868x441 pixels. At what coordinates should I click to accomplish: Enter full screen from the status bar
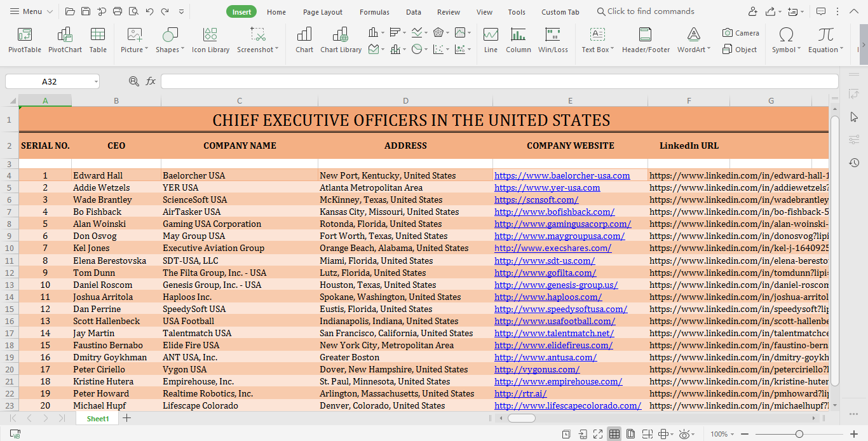tap(598, 434)
